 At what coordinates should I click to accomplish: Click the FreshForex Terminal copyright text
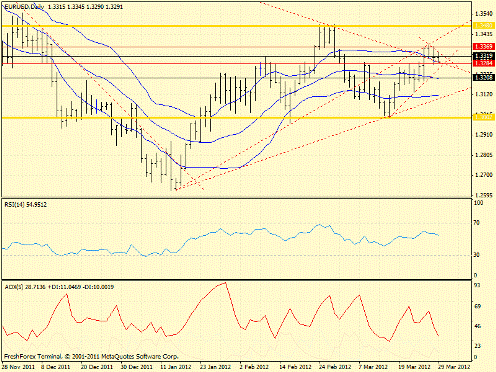pos(91,356)
